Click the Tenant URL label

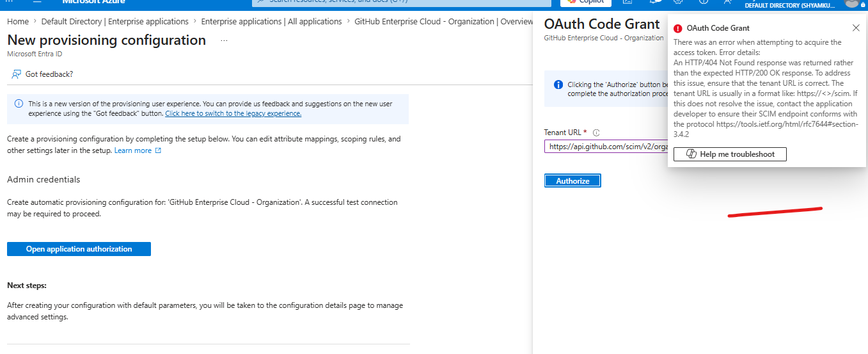563,133
